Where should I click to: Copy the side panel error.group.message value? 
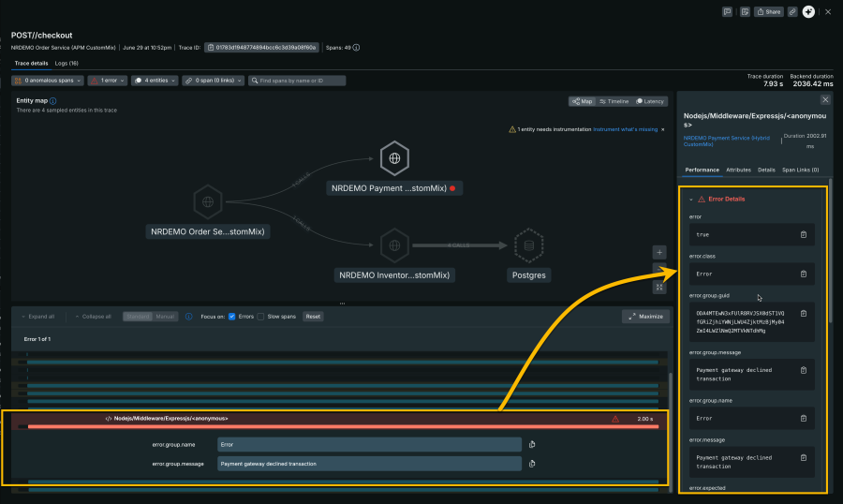click(x=804, y=370)
